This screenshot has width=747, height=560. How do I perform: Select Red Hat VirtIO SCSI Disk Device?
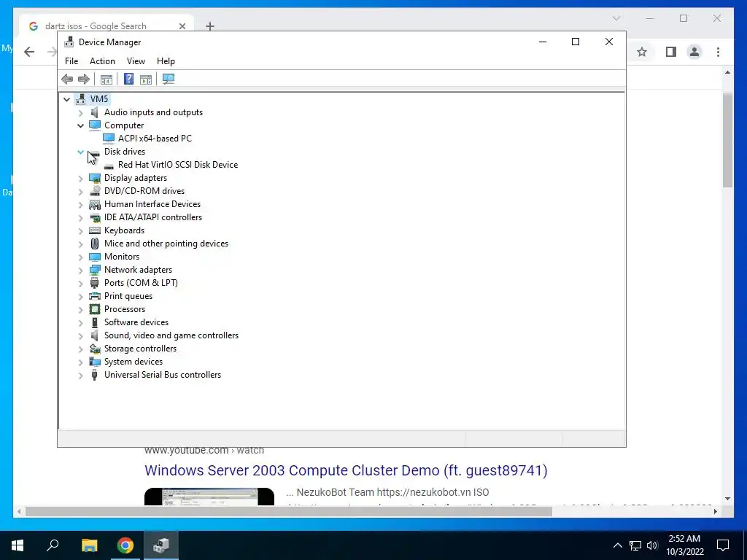coord(178,165)
